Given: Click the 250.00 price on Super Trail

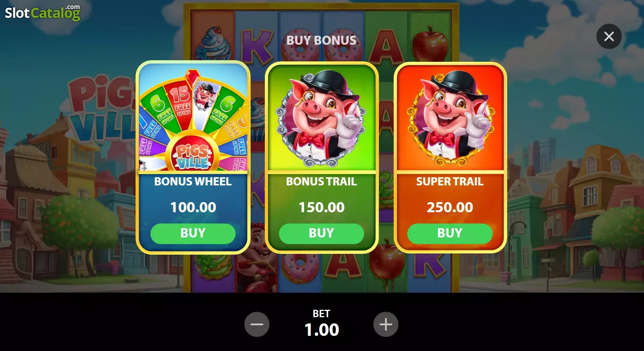Looking at the screenshot, I should pyautogui.click(x=450, y=207).
